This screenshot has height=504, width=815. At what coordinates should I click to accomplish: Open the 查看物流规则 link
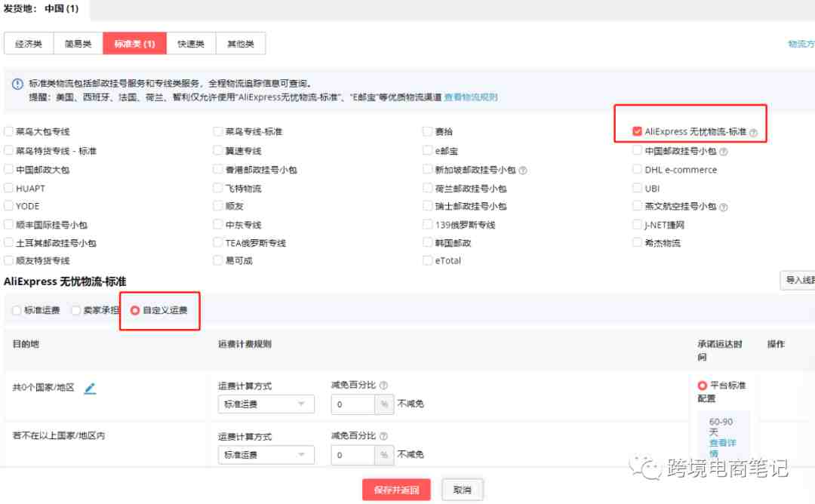tap(471, 97)
